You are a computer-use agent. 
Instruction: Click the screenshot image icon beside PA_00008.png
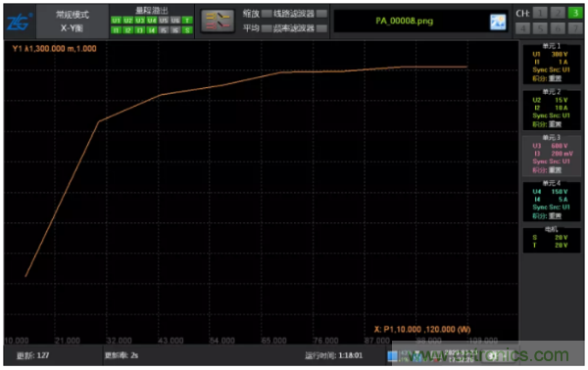coord(498,23)
